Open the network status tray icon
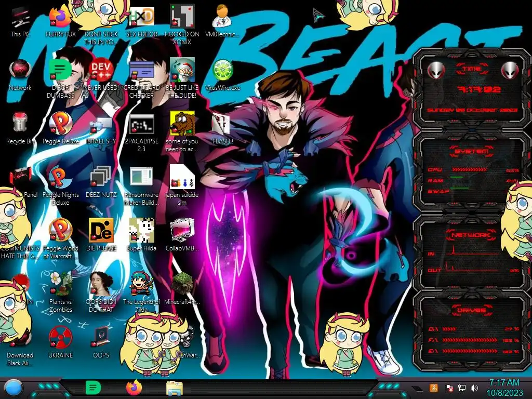This screenshot has width=532, height=399. [x=462, y=388]
